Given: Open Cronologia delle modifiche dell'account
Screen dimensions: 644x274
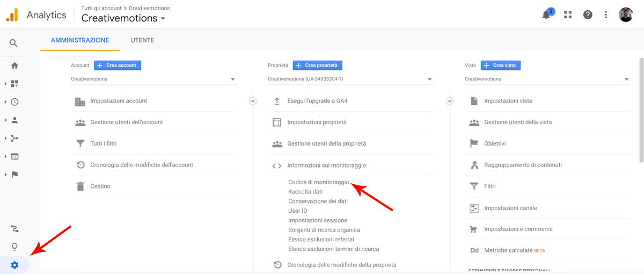Looking at the screenshot, I should [x=142, y=165].
